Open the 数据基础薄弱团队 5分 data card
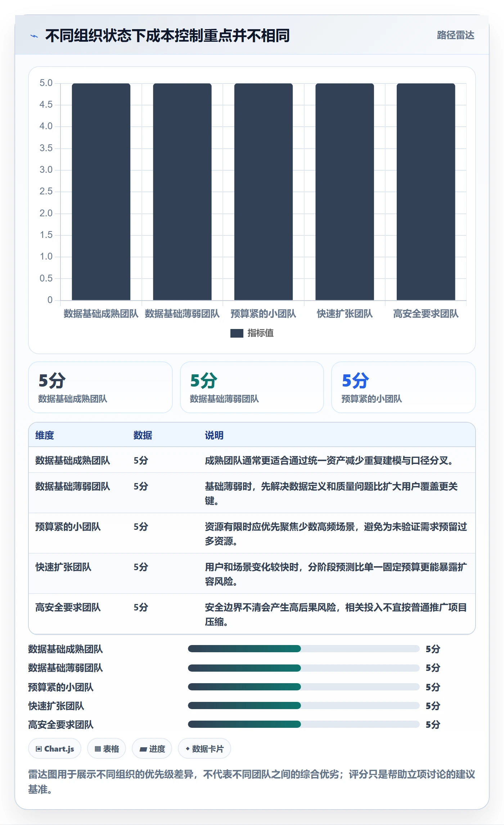The image size is (504, 825). click(252, 387)
